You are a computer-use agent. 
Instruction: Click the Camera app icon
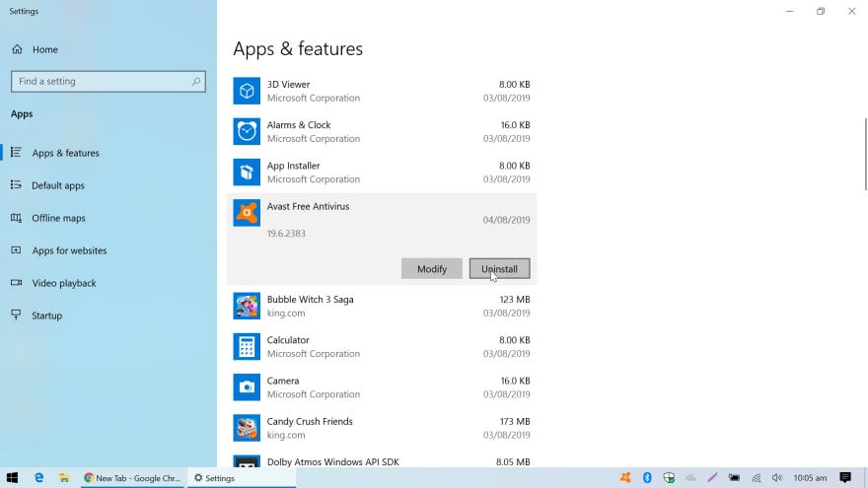[x=247, y=387]
